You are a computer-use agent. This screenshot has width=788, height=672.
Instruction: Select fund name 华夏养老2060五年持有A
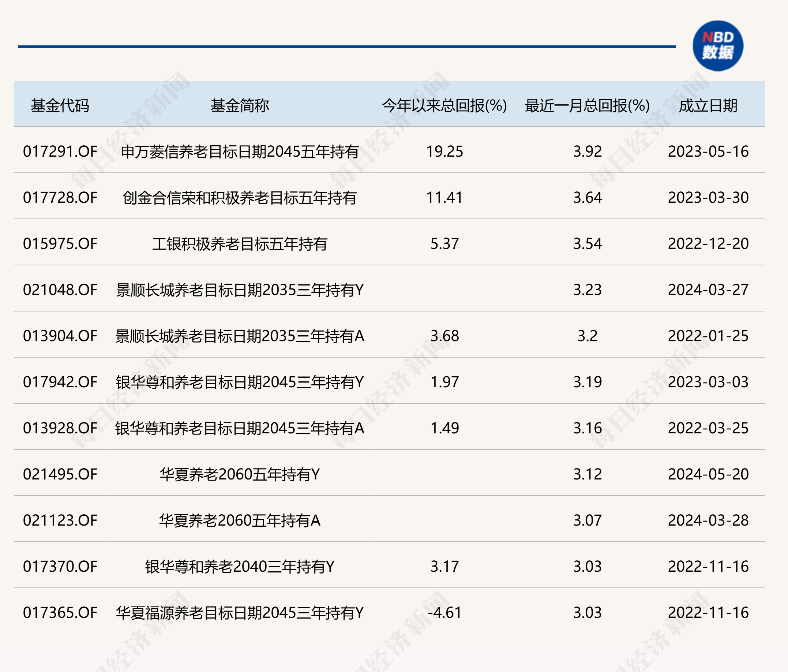[x=240, y=520]
